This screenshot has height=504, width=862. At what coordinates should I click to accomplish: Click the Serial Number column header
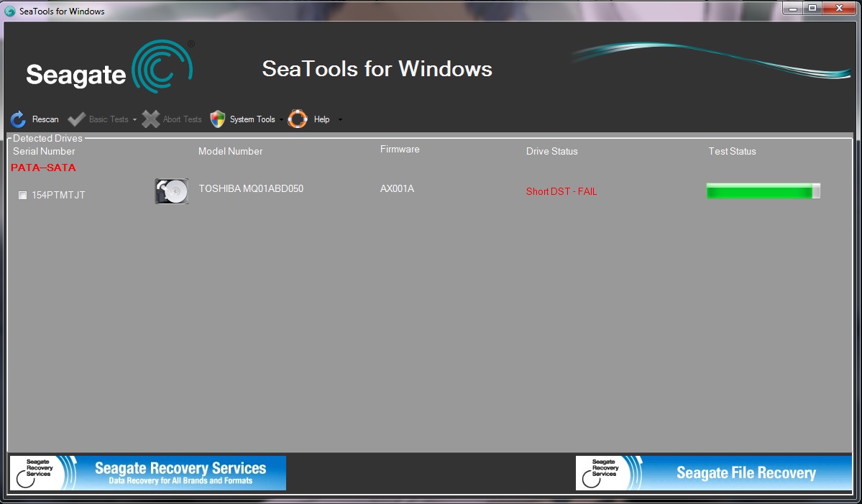(44, 151)
